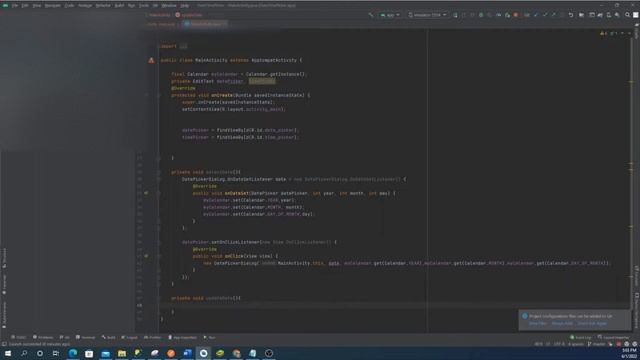Click the taskbar search icon

(x=24, y=353)
